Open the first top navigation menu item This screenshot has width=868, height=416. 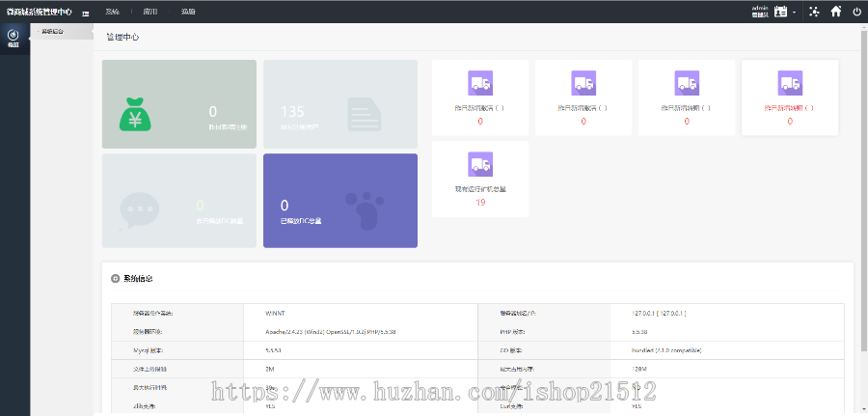tap(113, 12)
